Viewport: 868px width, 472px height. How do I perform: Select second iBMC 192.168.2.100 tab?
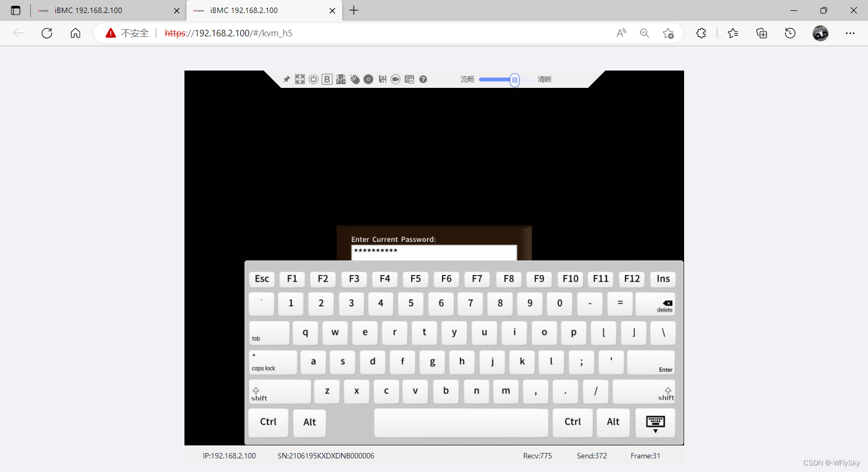point(264,10)
